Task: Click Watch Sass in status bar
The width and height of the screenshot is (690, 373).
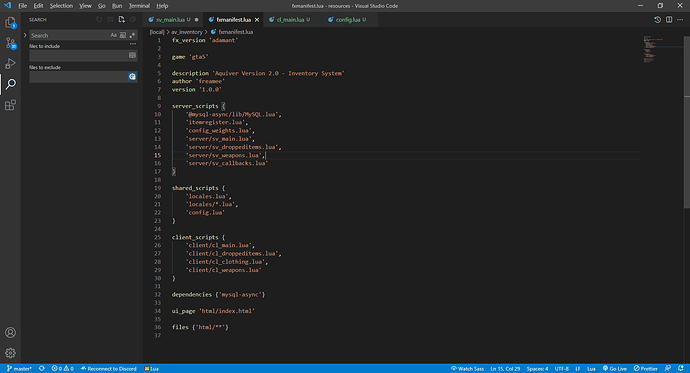Action: pos(467,369)
